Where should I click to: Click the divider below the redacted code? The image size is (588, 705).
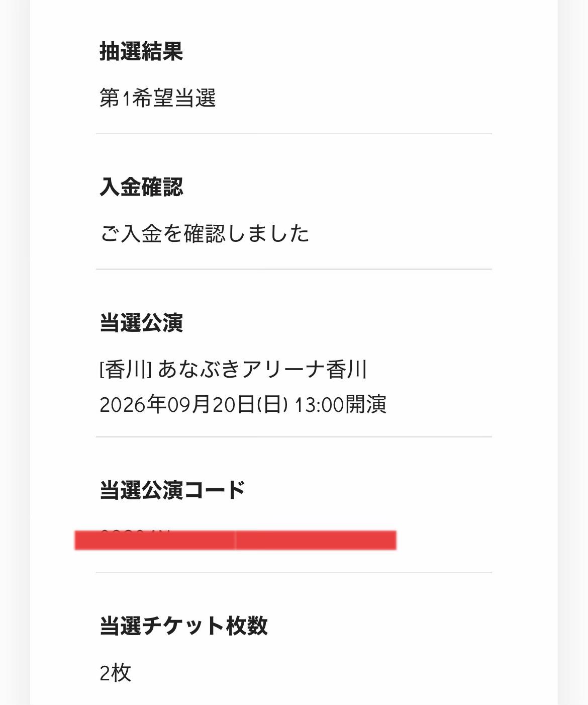(294, 572)
